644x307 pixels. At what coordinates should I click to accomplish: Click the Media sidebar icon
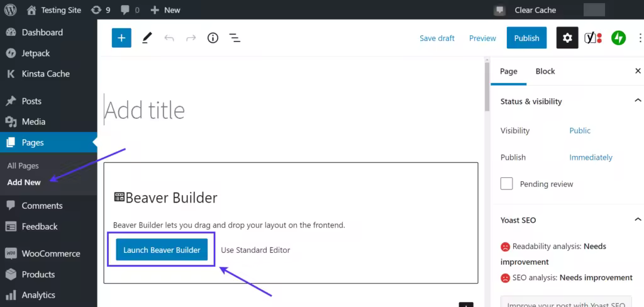tap(11, 121)
